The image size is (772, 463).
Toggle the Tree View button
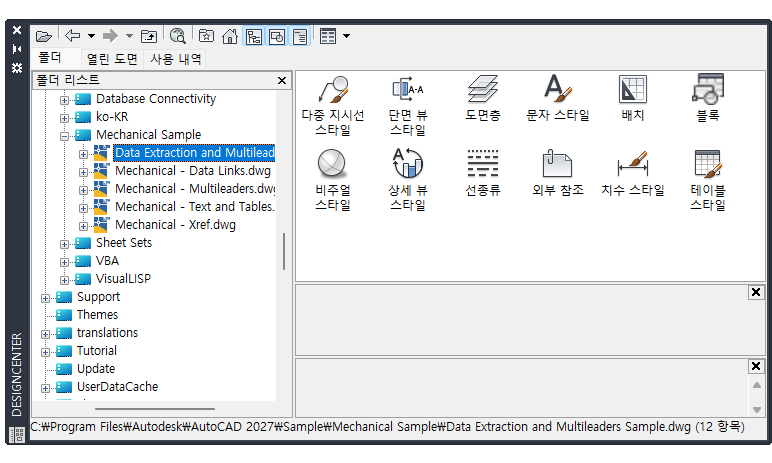(x=254, y=36)
